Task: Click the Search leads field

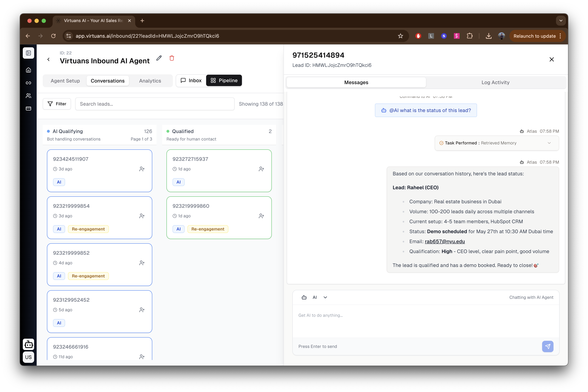Action: pyautogui.click(x=155, y=104)
